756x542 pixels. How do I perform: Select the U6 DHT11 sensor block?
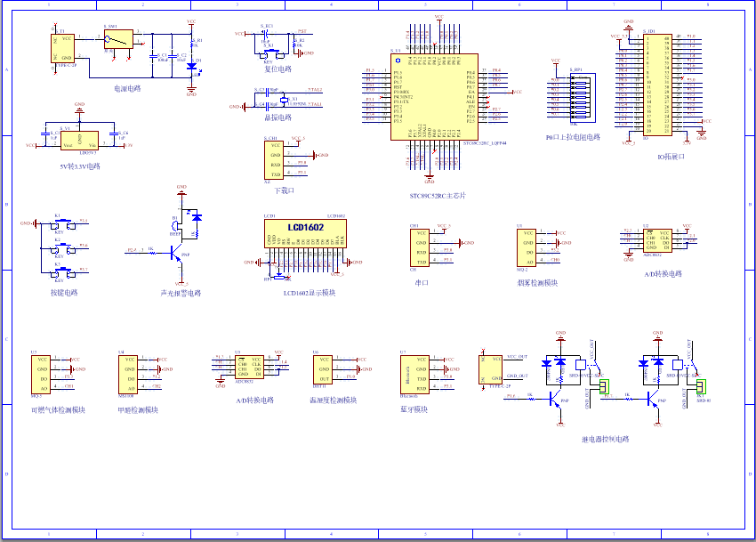[x=323, y=369]
